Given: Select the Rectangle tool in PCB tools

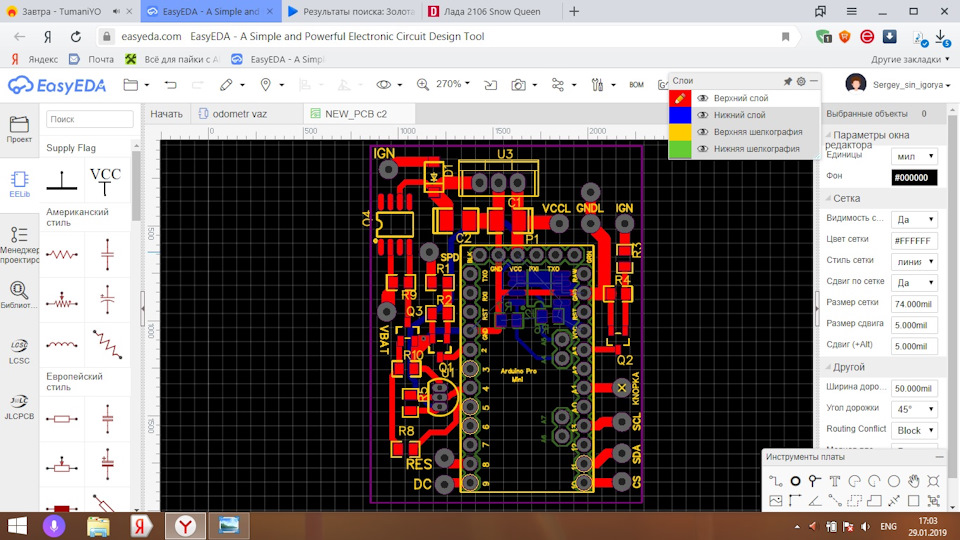Looking at the screenshot, I should tap(913, 501).
